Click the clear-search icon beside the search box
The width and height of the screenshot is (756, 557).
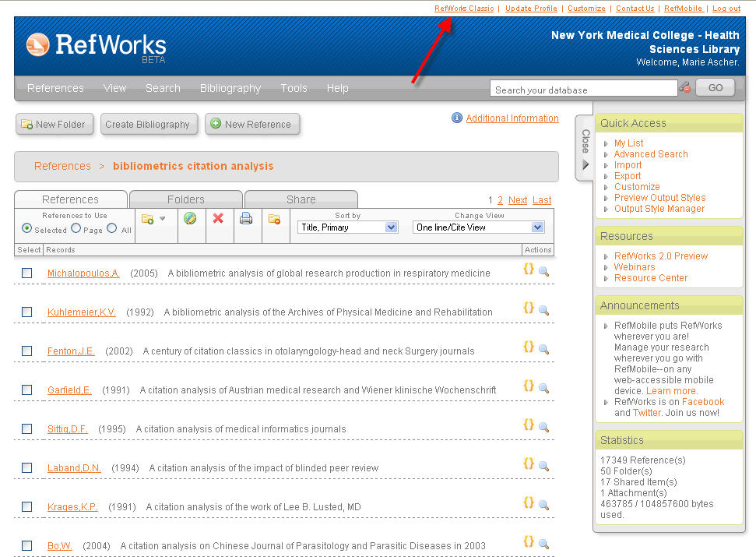[684, 88]
